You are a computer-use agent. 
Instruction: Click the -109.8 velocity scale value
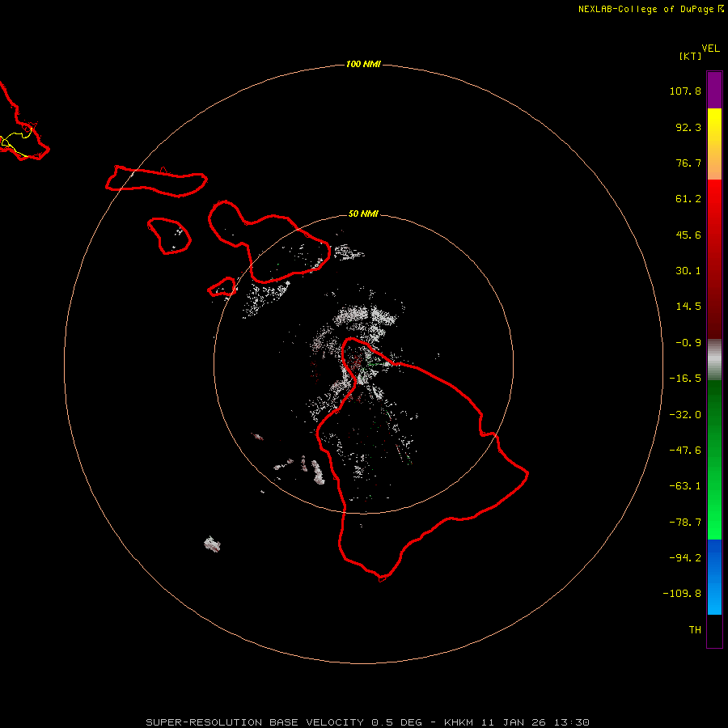click(682, 594)
